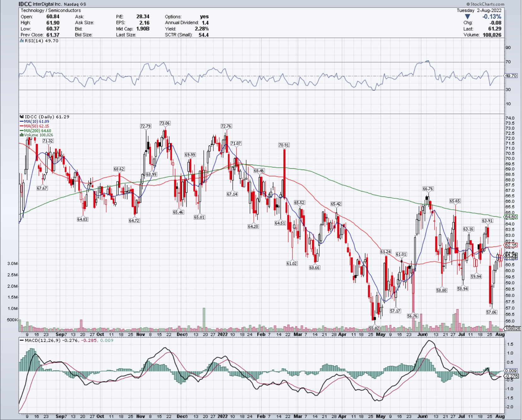Click the 61.29 last price axis tag

[511, 255]
